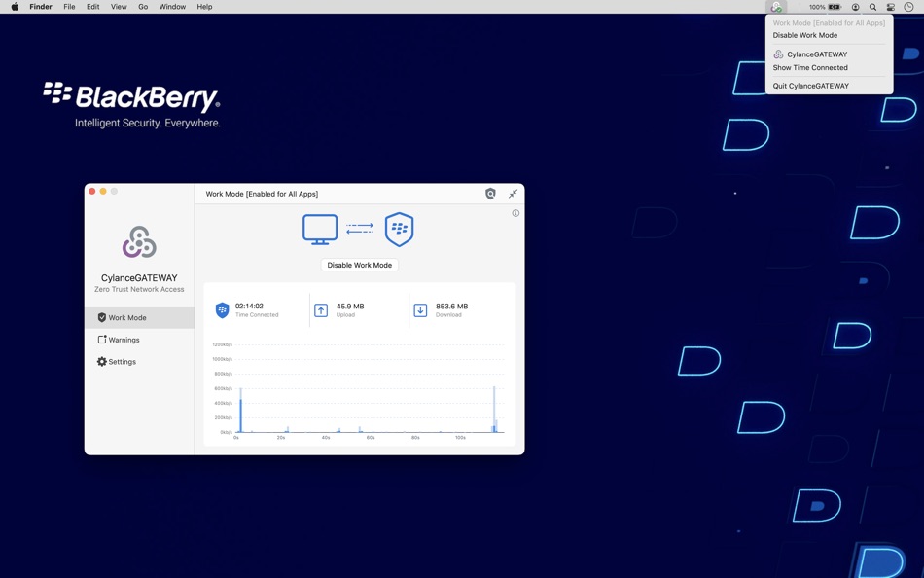Click the Warnings icon in sidebar
This screenshot has height=578, width=924.
102,340
